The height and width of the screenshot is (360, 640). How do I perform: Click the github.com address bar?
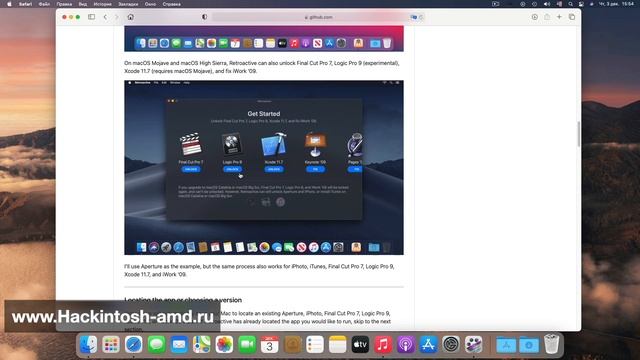(x=318, y=17)
